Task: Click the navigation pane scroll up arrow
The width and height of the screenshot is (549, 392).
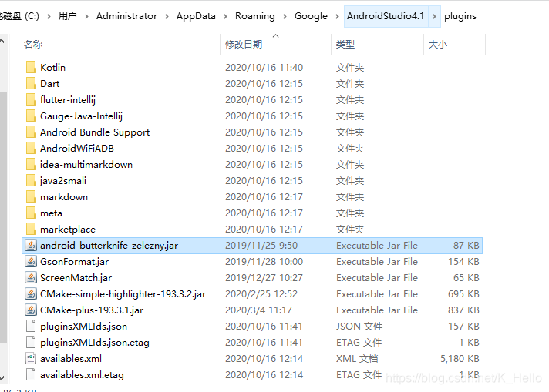Action: [x=2, y=42]
